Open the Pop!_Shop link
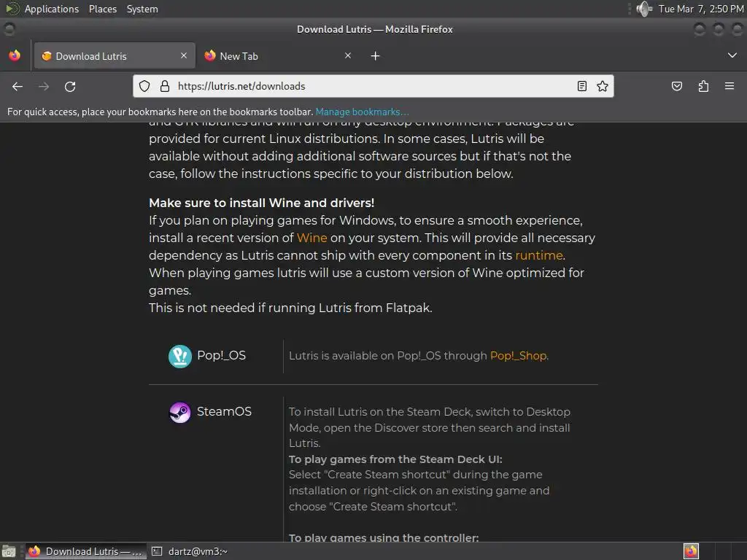This screenshot has width=747, height=560. tap(519, 356)
